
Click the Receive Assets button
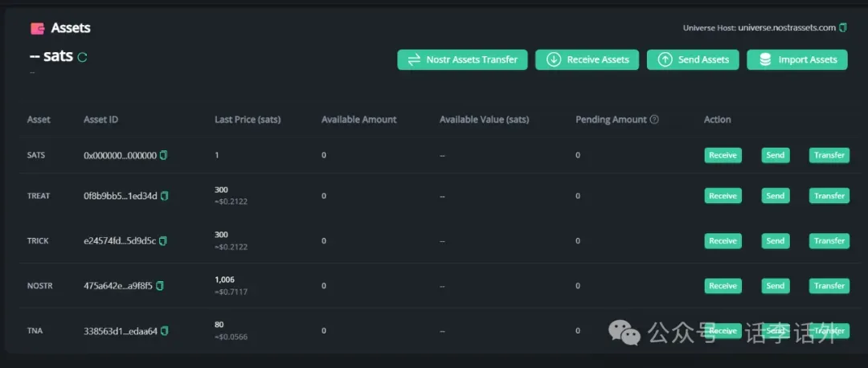(x=587, y=59)
